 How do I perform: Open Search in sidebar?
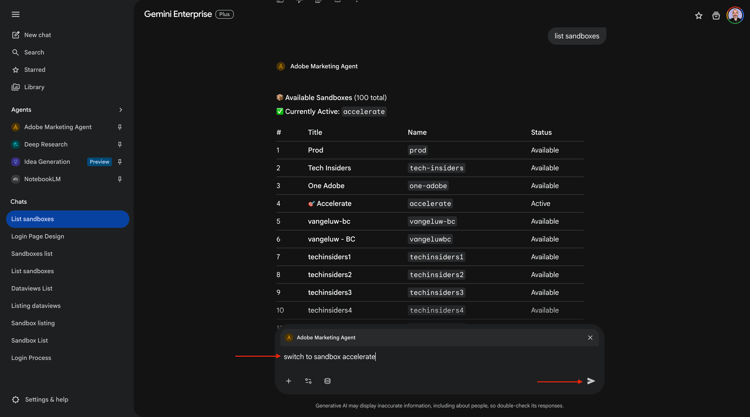(28, 52)
